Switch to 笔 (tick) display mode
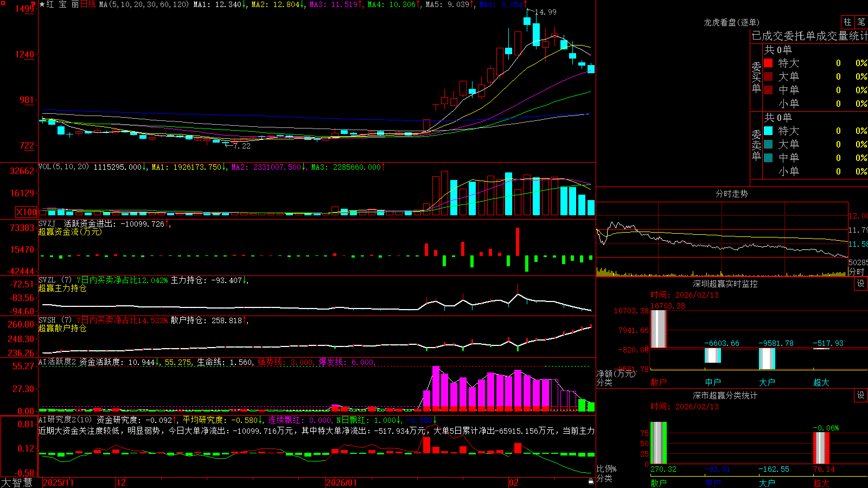This screenshot has height=488, width=868. [x=861, y=22]
